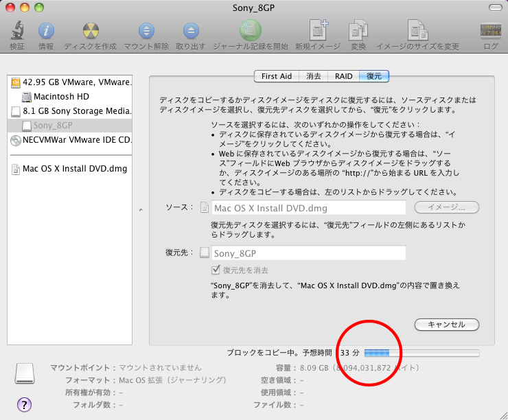The height and width of the screenshot is (420, 508).
Task: Switch to the RAID tab
Action: click(343, 76)
